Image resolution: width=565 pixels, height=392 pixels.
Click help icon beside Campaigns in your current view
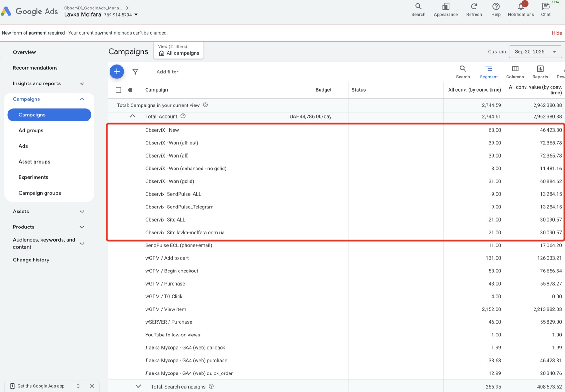click(206, 105)
